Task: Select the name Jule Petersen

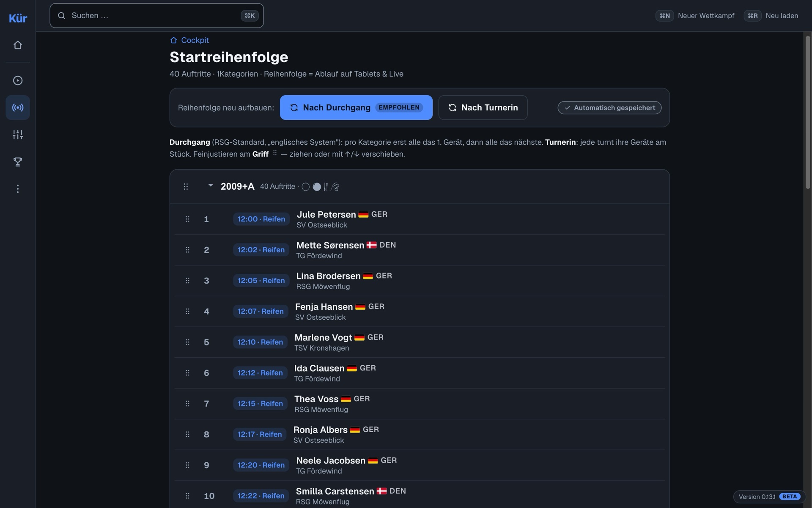Action: [326, 215]
